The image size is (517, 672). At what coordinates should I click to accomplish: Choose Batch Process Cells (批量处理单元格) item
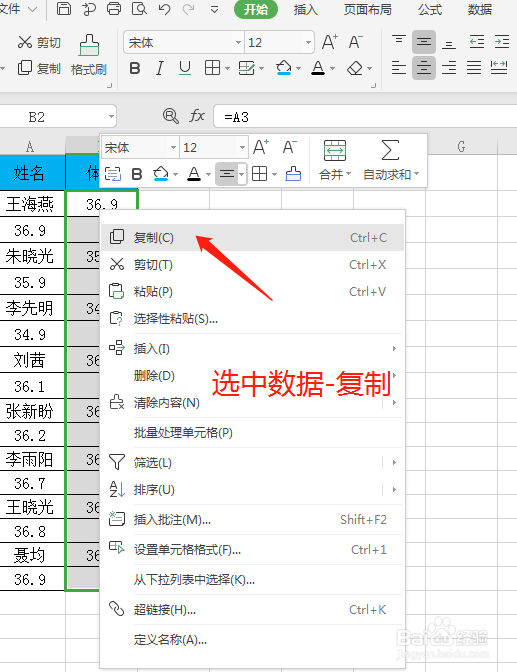point(252,432)
